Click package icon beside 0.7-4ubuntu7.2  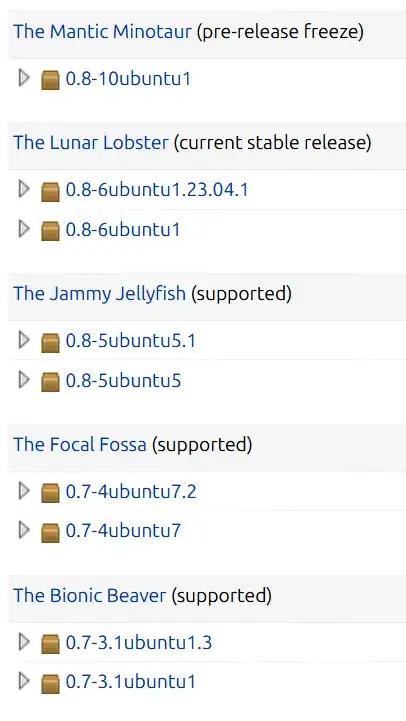[50, 493]
